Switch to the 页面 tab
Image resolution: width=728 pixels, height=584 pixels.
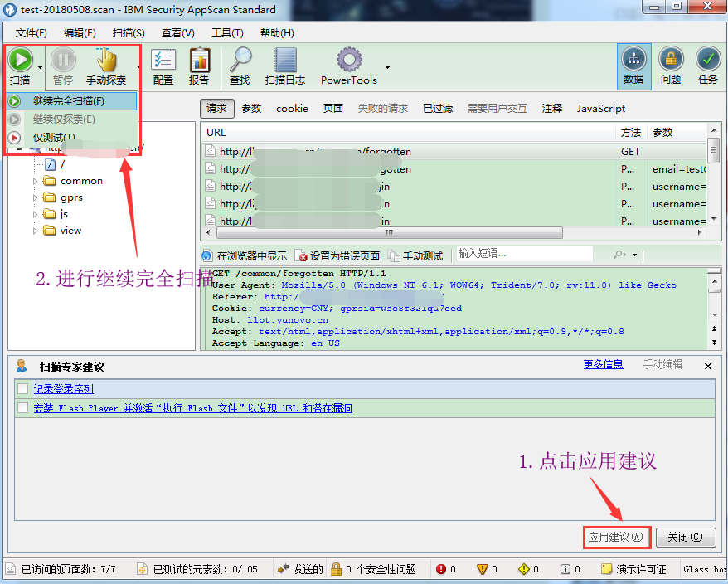click(332, 108)
